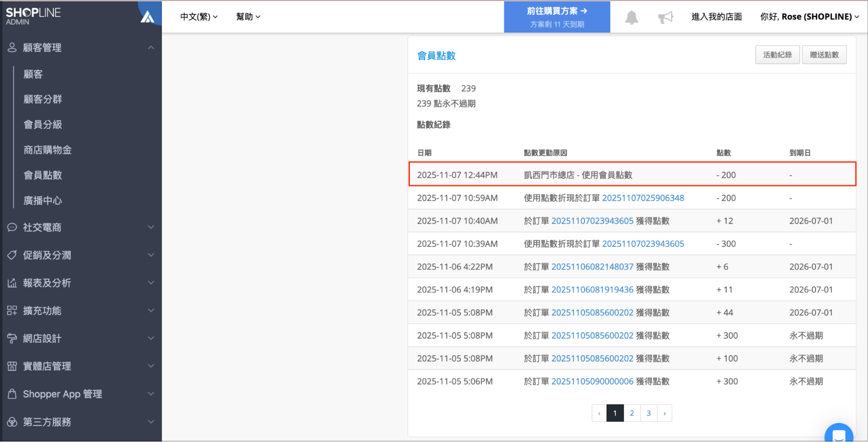Expand the 促銷及分潤 menu

coord(151,255)
